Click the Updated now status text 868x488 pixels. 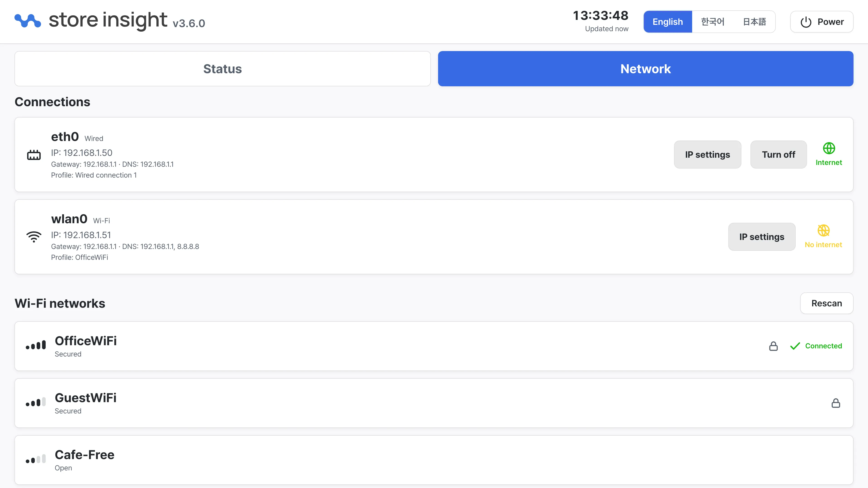pyautogui.click(x=606, y=29)
